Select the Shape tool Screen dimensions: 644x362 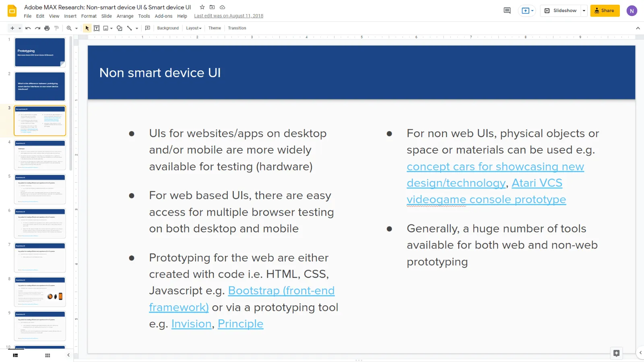[120, 28]
